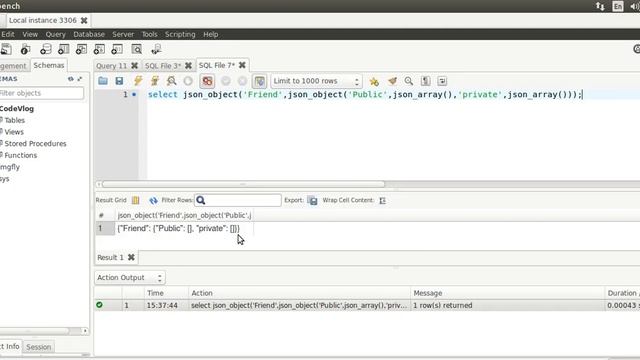
Task: Close the Result 1 tab
Action: click(x=131, y=257)
